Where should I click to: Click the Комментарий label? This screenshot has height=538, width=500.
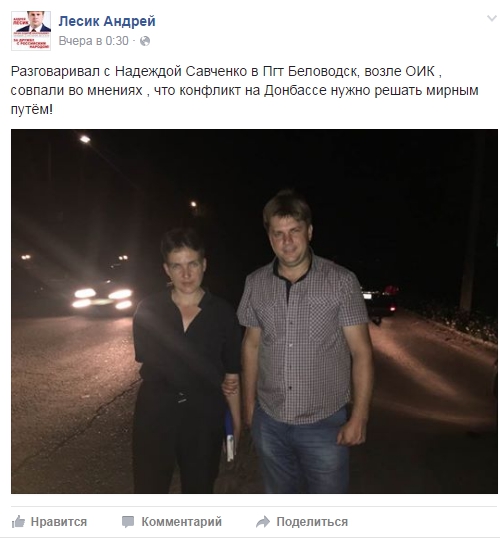pos(182,522)
